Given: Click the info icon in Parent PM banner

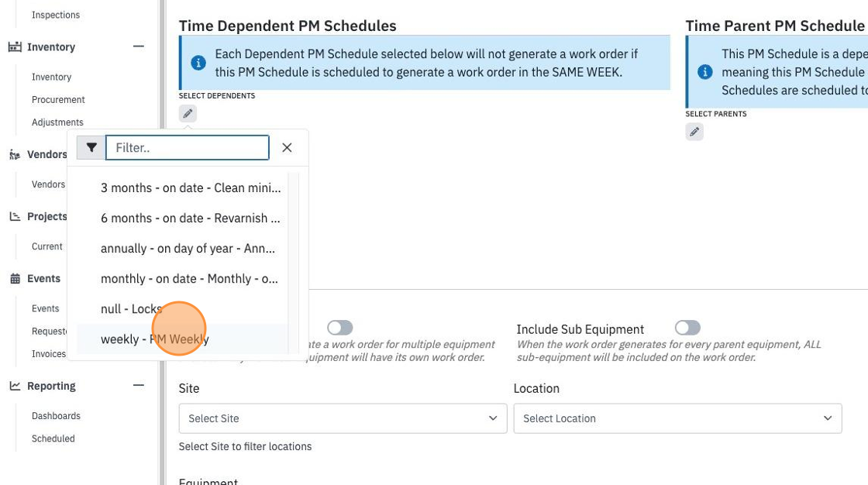Looking at the screenshot, I should pyautogui.click(x=704, y=72).
